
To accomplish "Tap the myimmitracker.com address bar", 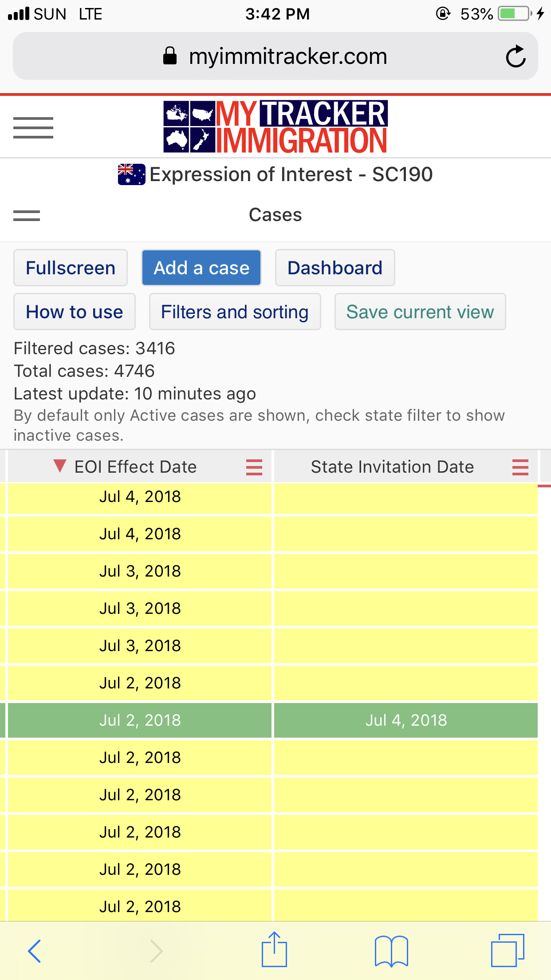I will coord(275,57).
